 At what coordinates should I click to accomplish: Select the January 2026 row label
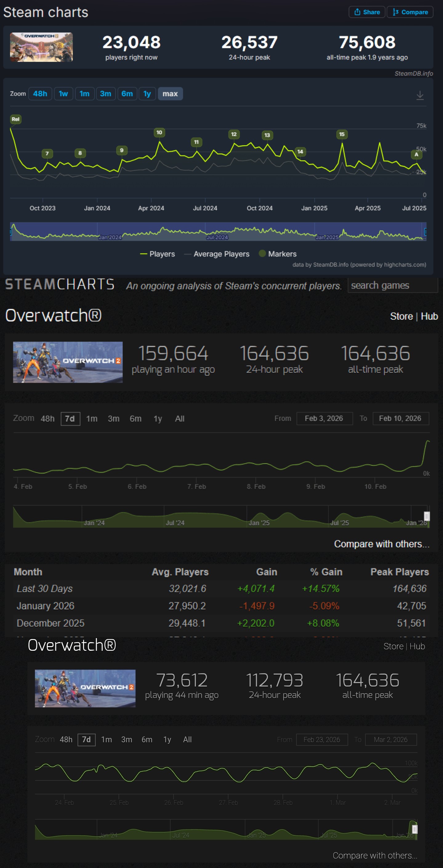pos(46,606)
